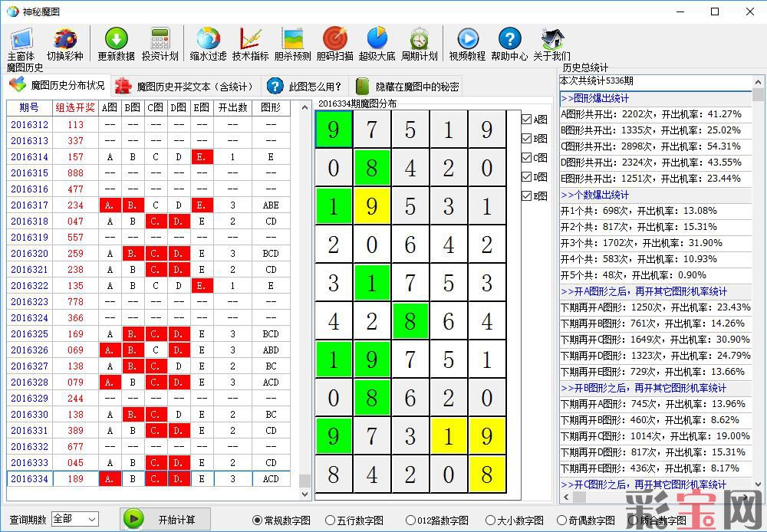This screenshot has width=767, height=532.
Task: Click the 超级大底 pie chart icon
Action: [377, 44]
